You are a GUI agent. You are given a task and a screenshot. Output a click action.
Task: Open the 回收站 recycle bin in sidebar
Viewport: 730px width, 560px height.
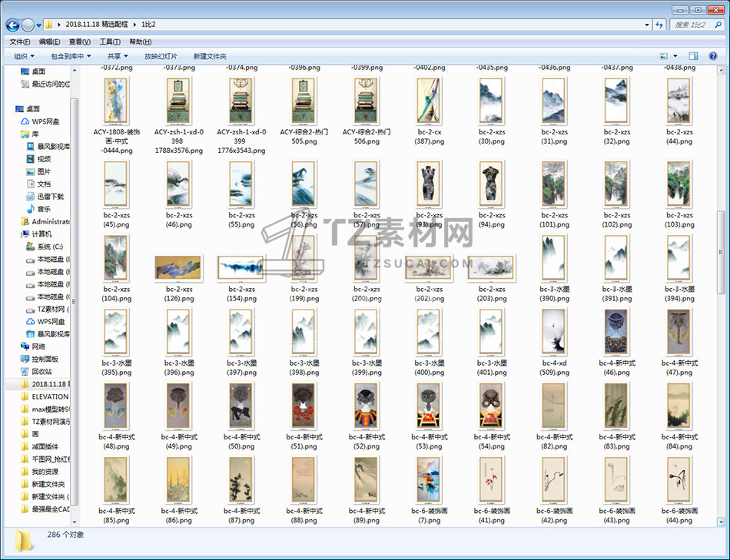coord(41,371)
